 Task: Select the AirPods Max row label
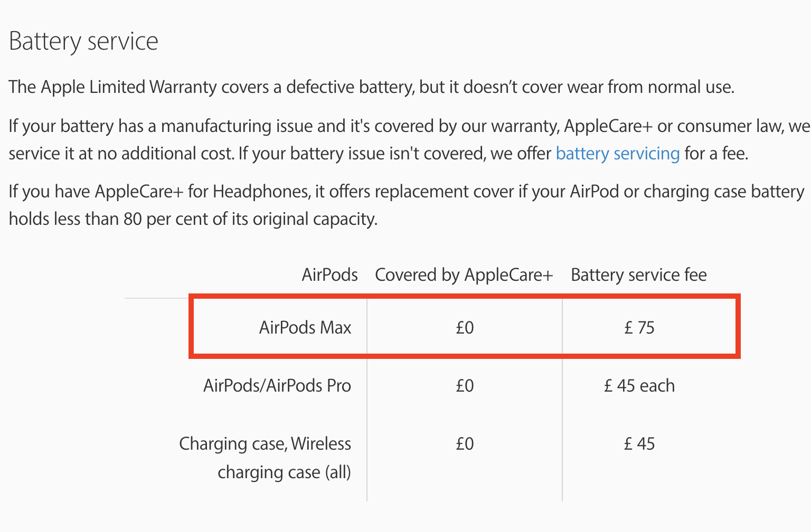305,328
